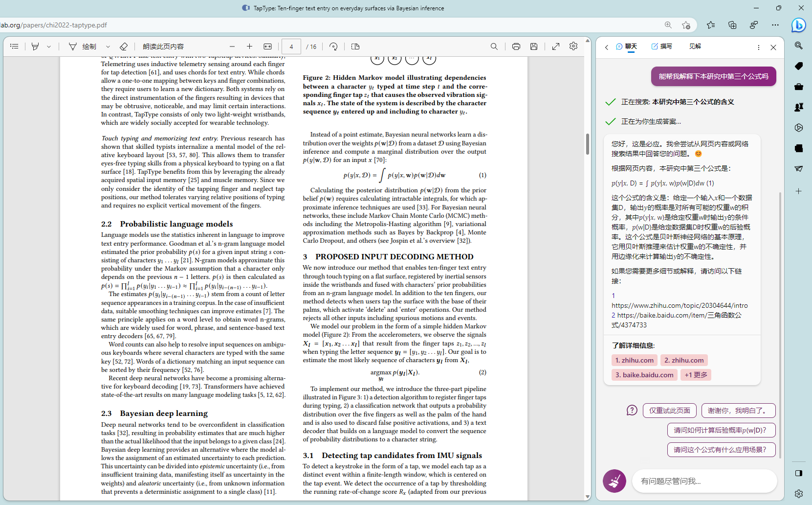This screenshot has width=812, height=505.
Task: Switch to the 见解 tab
Action: tap(695, 46)
